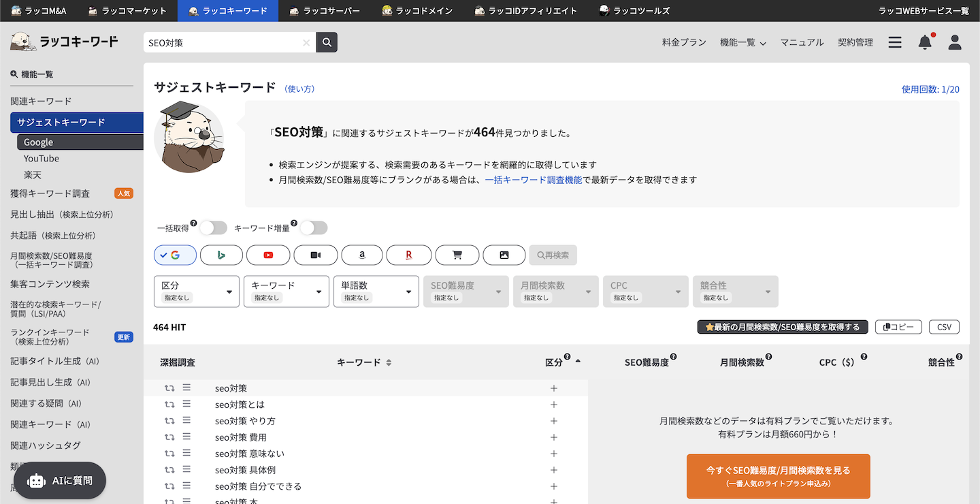980x504 pixels.
Task: Switch to ラッコIDアフィリエイト tab
Action: [x=525, y=11]
